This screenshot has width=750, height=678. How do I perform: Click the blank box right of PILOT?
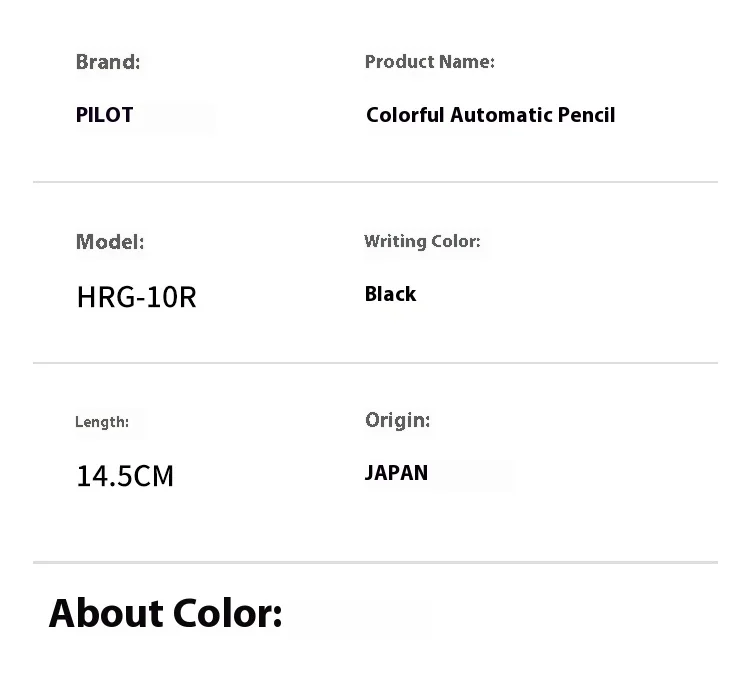(177, 116)
